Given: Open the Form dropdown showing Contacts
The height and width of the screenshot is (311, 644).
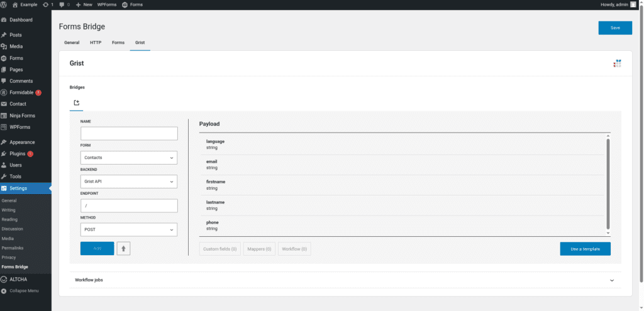Looking at the screenshot, I should (x=129, y=158).
